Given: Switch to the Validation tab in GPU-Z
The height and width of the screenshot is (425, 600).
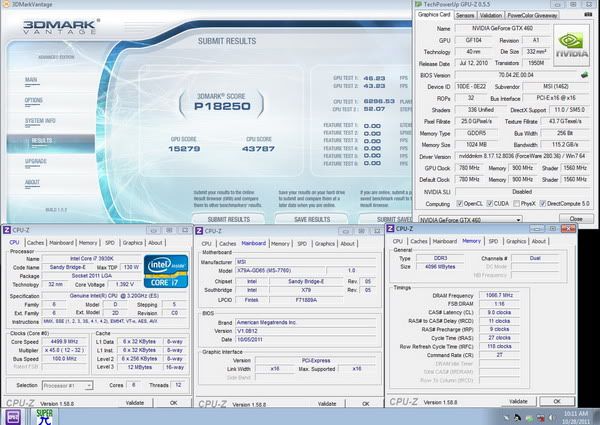Looking at the screenshot, I should click(x=491, y=15).
